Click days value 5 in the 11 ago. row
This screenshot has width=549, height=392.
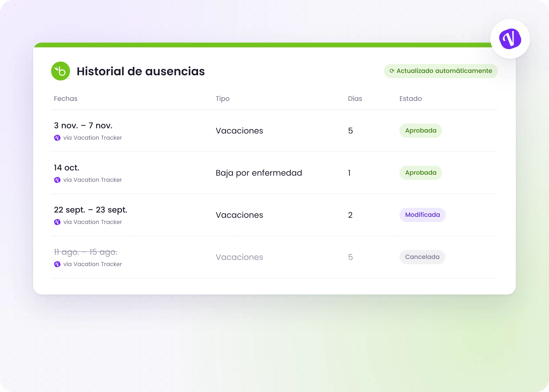pyautogui.click(x=350, y=257)
